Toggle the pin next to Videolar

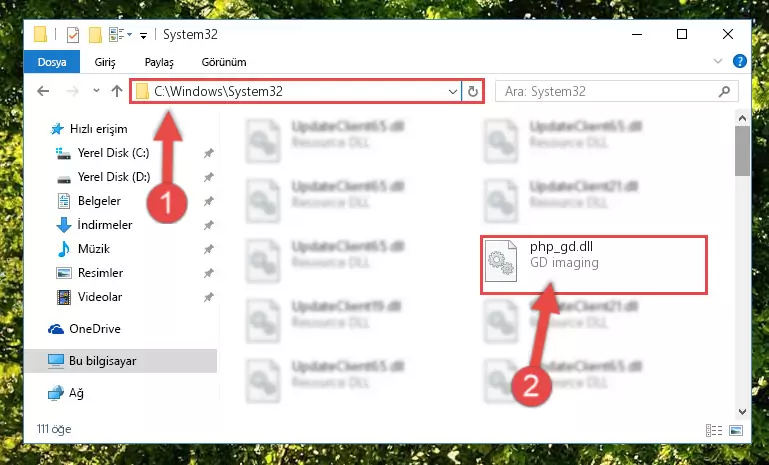208,297
